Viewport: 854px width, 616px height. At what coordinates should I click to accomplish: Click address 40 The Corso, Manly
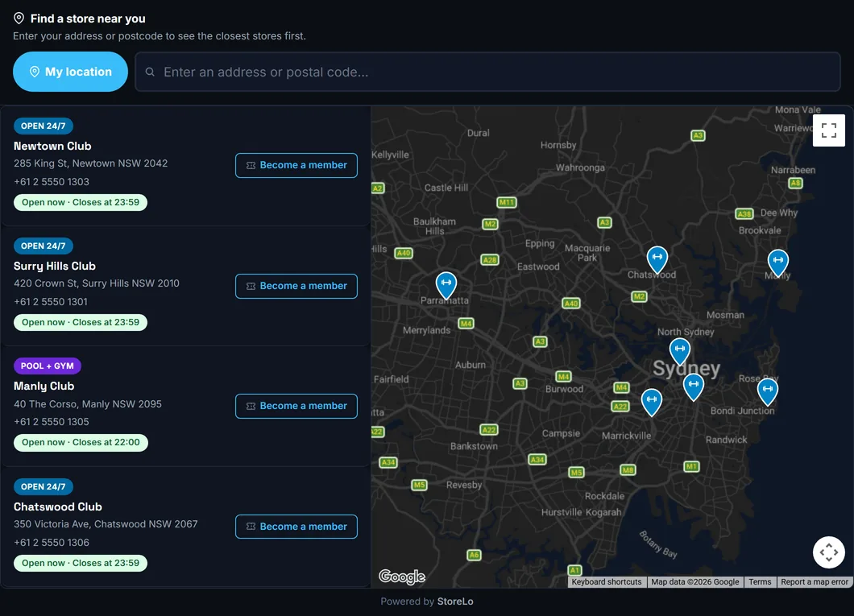pyautogui.click(x=88, y=403)
